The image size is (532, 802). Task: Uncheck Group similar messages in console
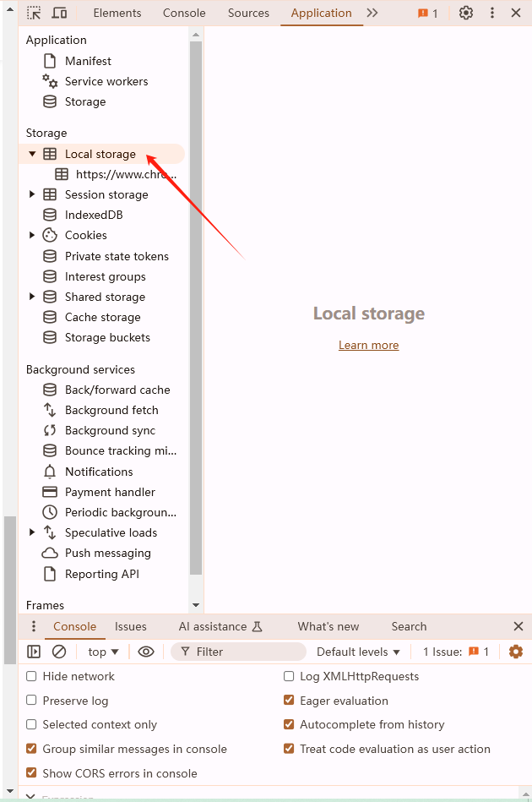pyautogui.click(x=31, y=749)
